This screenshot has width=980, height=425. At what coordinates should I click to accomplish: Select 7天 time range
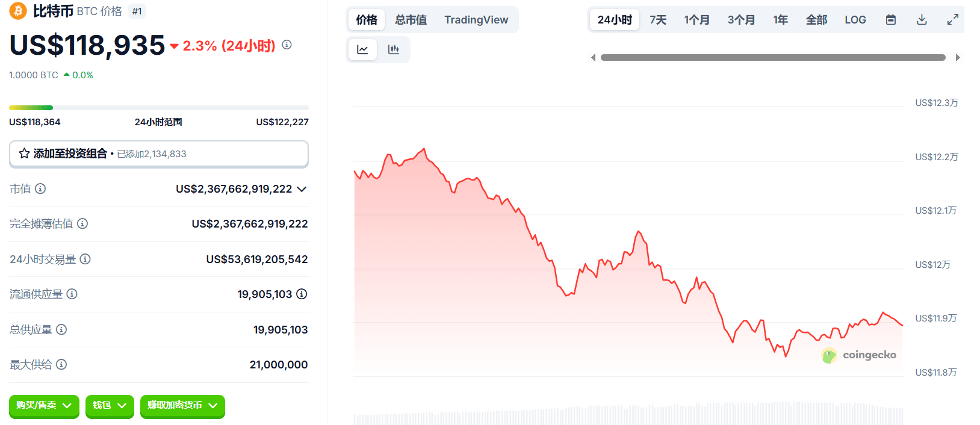658,20
